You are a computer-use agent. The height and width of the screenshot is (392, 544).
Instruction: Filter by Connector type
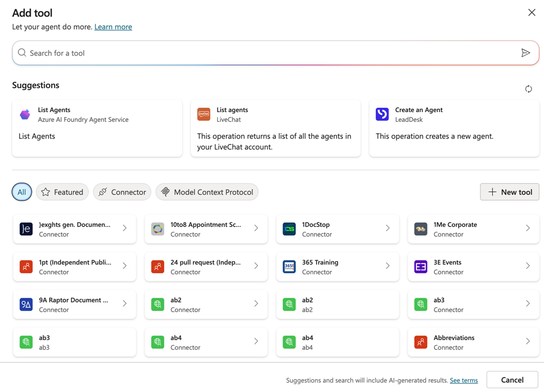(122, 192)
